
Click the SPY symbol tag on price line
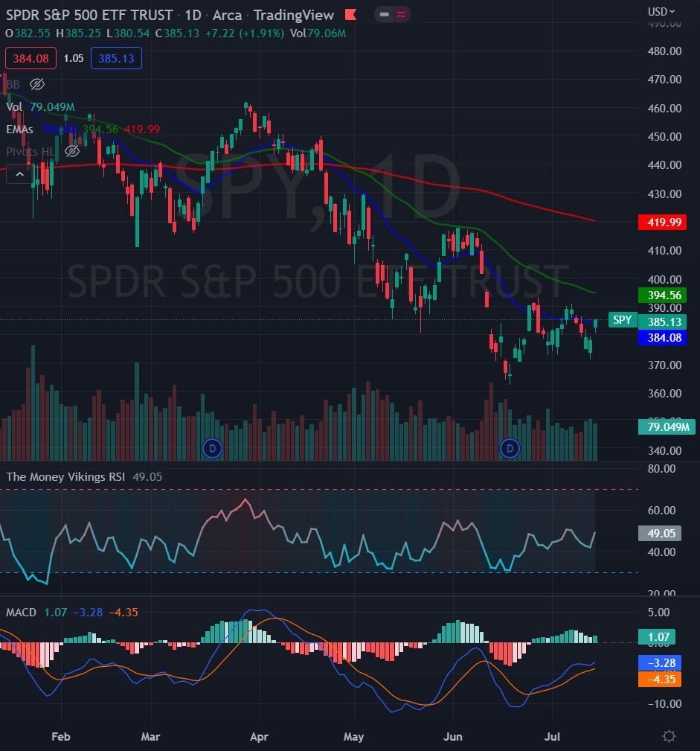pos(623,320)
